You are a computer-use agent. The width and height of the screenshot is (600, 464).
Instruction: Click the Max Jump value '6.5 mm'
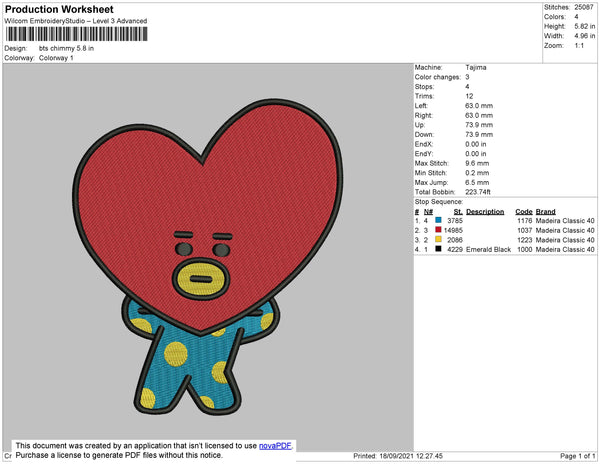(x=477, y=182)
